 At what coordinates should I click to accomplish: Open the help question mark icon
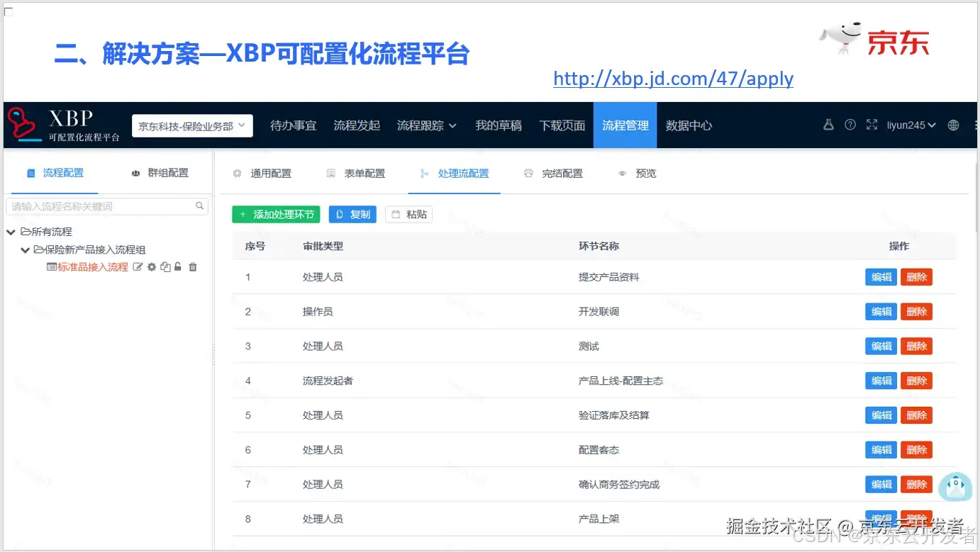click(x=850, y=125)
